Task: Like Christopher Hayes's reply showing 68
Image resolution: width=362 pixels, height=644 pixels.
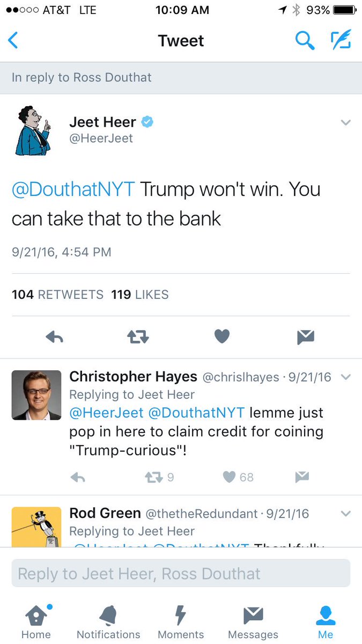Action: tap(238, 477)
